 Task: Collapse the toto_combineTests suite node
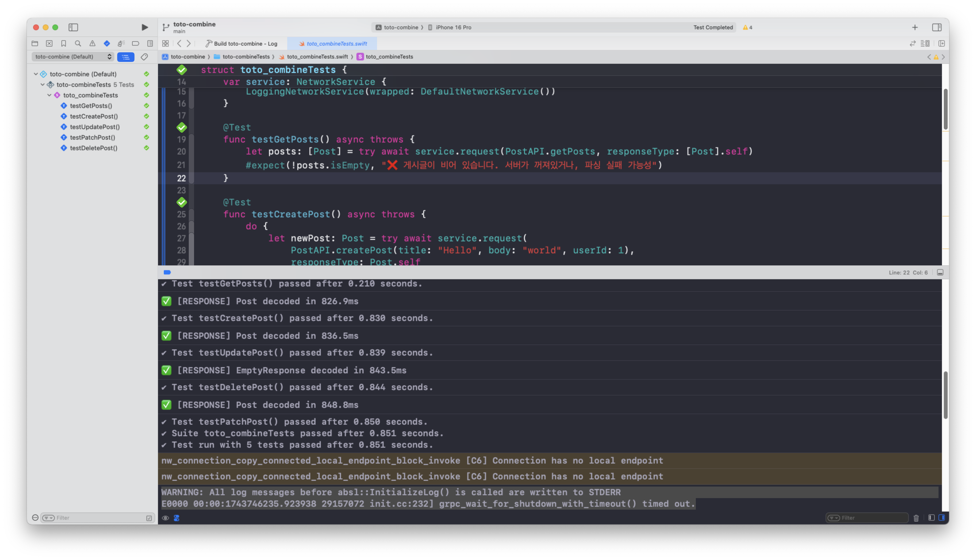click(x=49, y=95)
